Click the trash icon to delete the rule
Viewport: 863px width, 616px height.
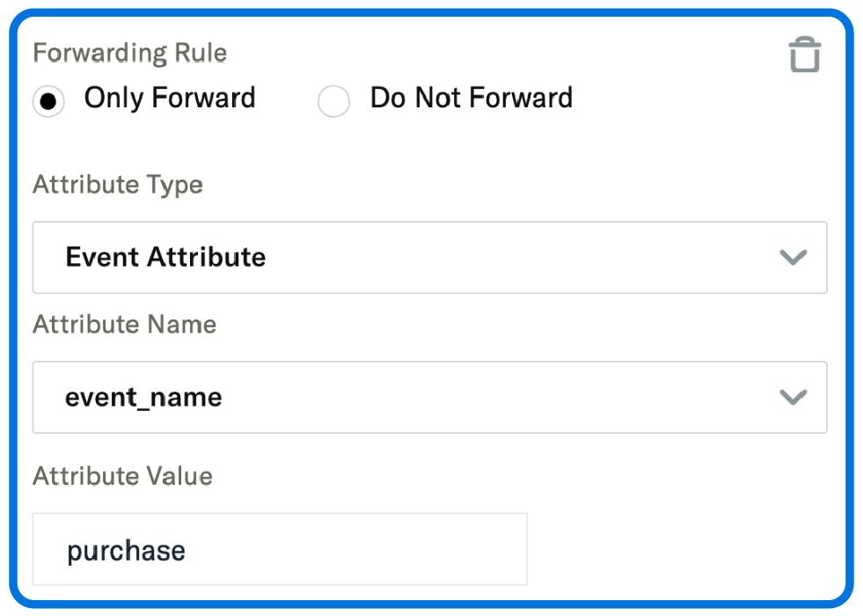(805, 53)
